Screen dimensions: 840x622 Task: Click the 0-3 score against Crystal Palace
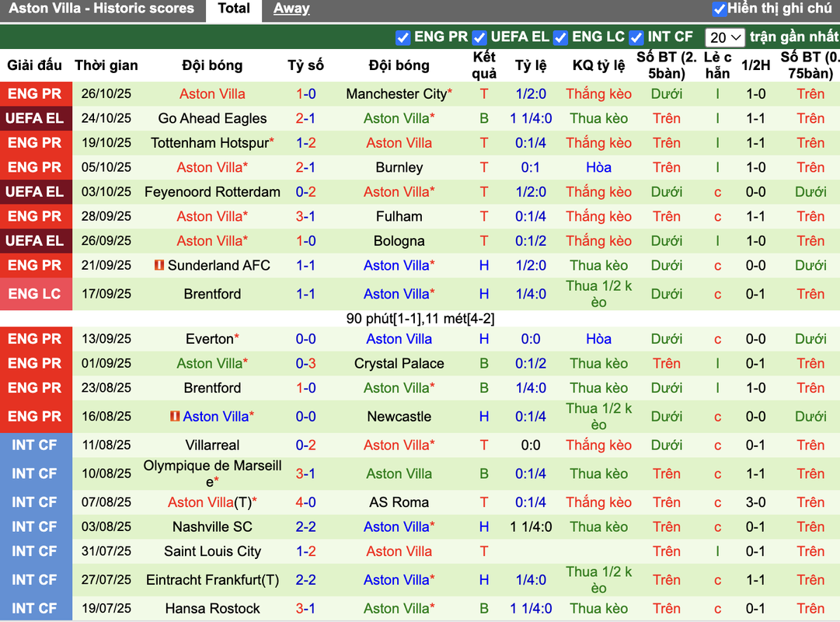306,364
